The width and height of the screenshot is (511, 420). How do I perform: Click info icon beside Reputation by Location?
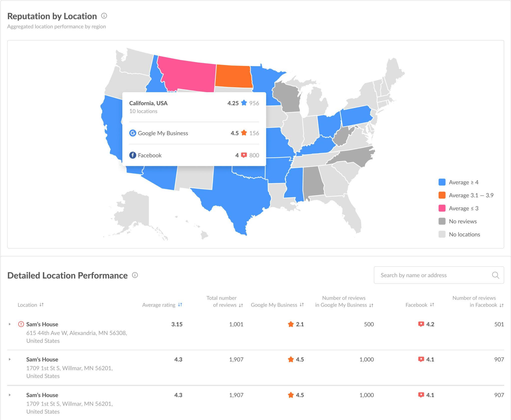[x=104, y=16]
